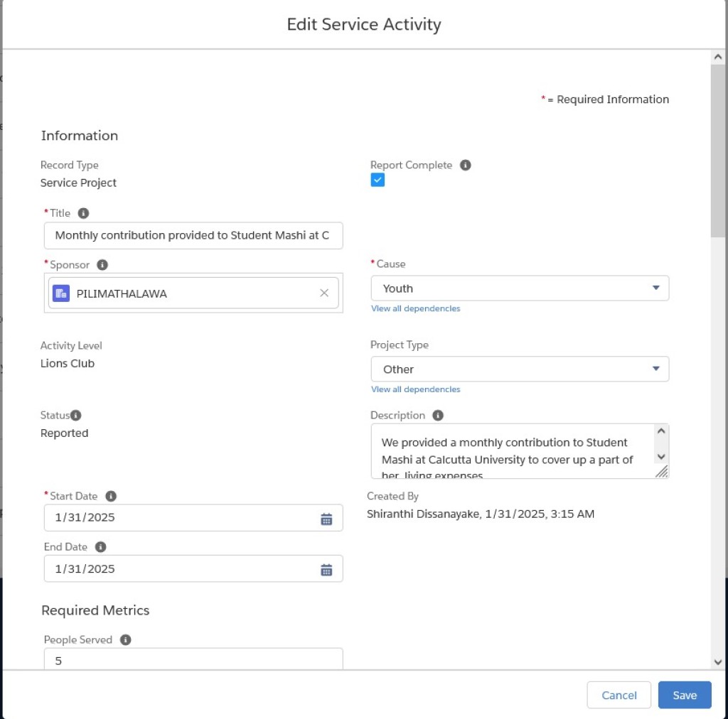Click the Description scroll up arrow
The height and width of the screenshot is (719, 728).
click(x=661, y=431)
